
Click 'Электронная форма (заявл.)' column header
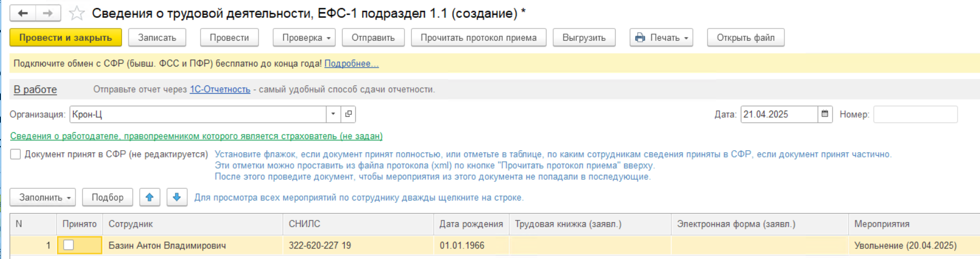tap(760, 224)
